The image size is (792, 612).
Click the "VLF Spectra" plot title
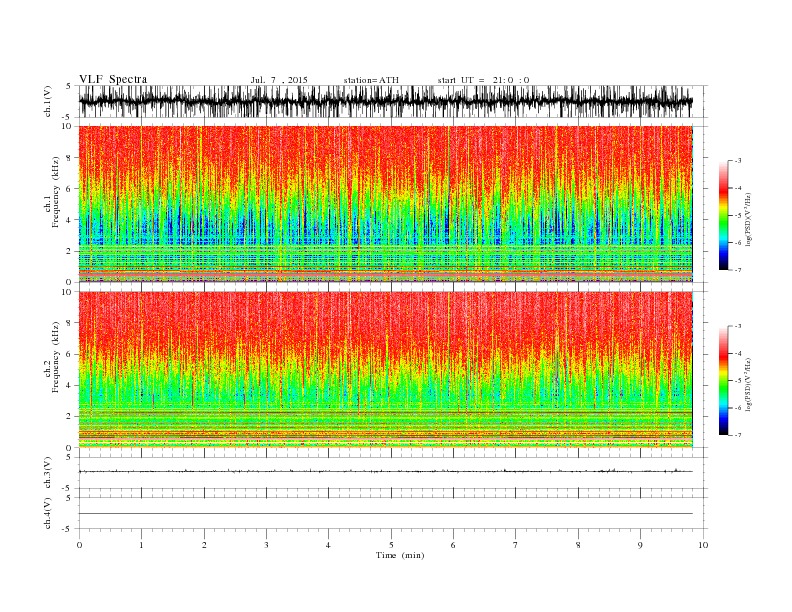(113, 79)
